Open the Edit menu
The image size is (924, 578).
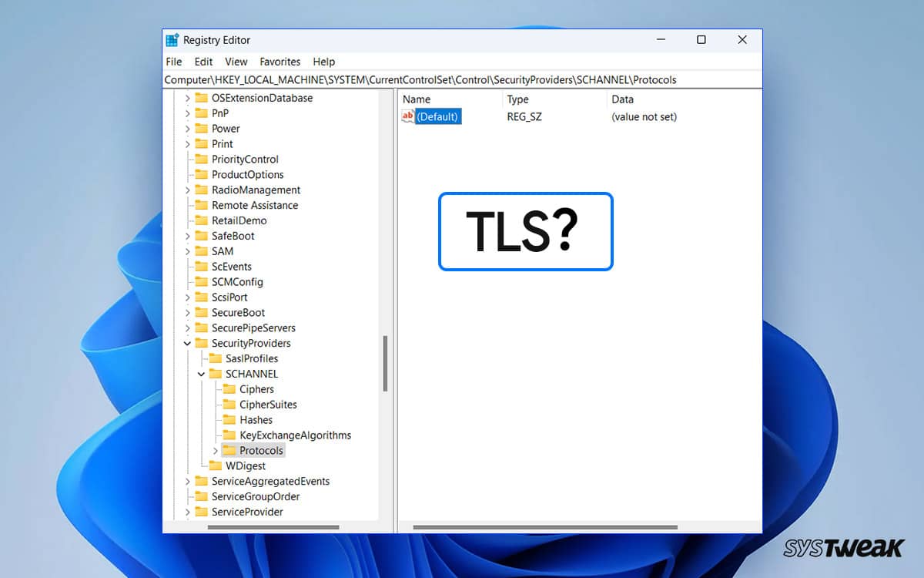point(203,62)
